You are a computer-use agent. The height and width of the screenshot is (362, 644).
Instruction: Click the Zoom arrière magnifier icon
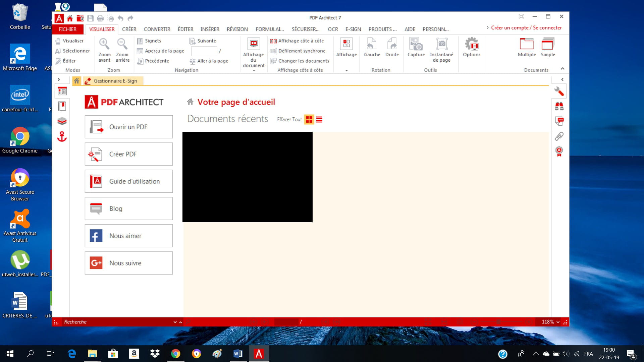click(122, 44)
